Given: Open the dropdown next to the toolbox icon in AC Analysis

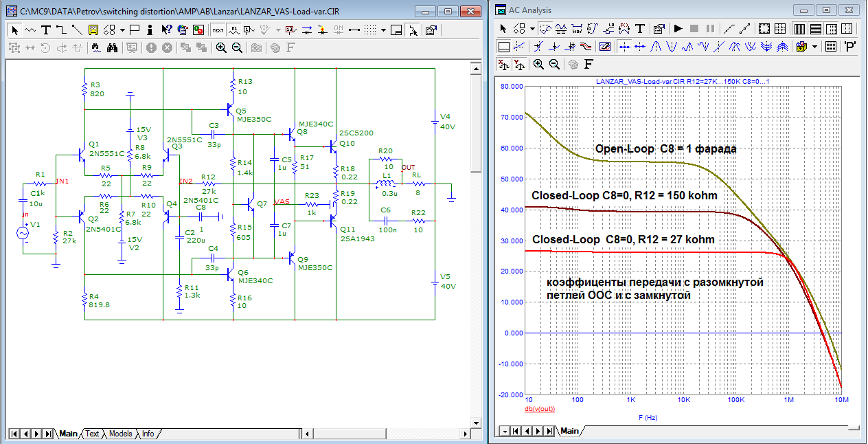Looking at the screenshot, I should click(x=815, y=47).
